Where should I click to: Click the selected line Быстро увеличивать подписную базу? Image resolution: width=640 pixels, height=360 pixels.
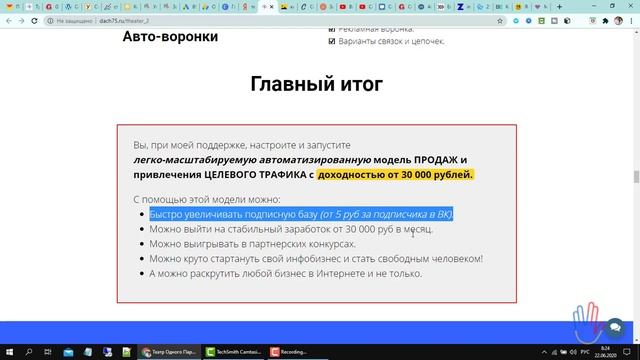point(301,214)
